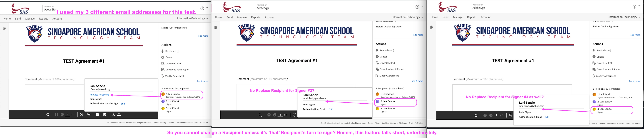Expand 'See 4 more' actions in left window
The width and height of the screenshot is (644, 138).
click(x=202, y=81)
